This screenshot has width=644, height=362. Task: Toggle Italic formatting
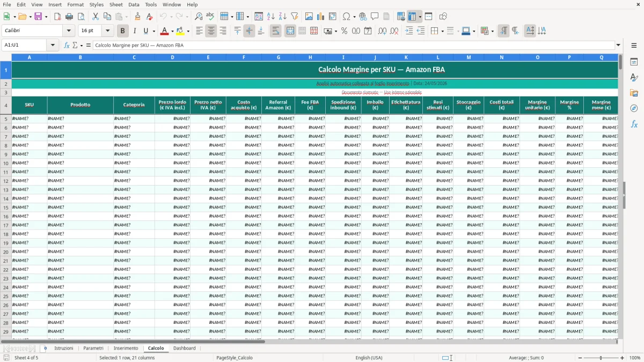135,31
